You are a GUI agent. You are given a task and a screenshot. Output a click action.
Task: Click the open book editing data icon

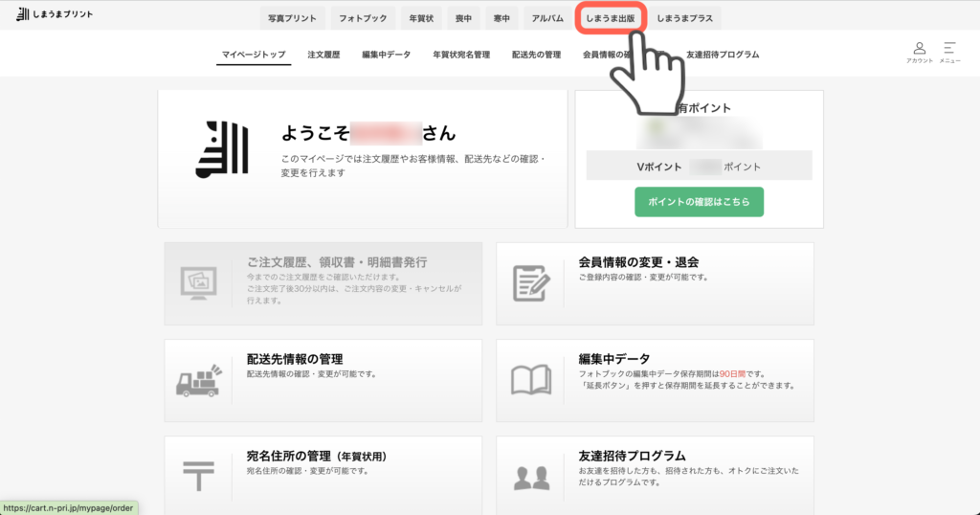(x=530, y=380)
